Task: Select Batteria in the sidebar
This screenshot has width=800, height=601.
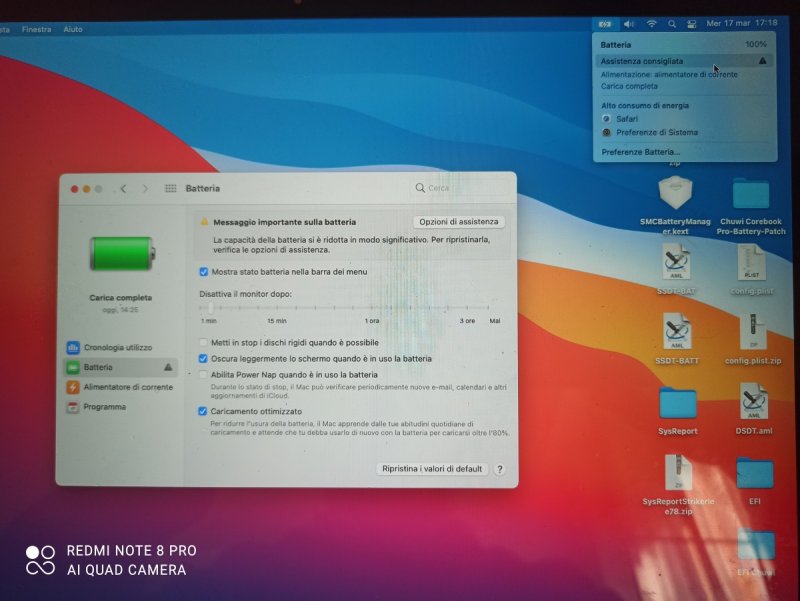Action: 120,367
